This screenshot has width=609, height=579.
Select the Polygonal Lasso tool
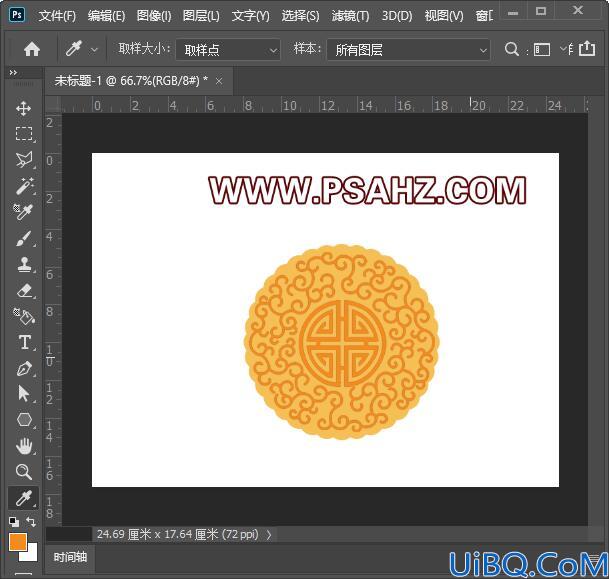pyautogui.click(x=24, y=160)
